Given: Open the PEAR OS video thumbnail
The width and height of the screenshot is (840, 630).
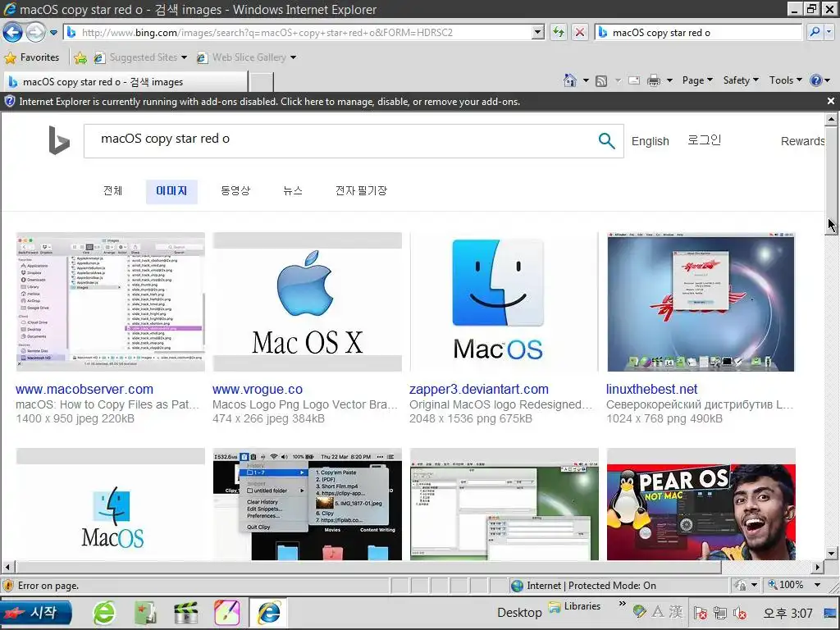Looking at the screenshot, I should [701, 504].
